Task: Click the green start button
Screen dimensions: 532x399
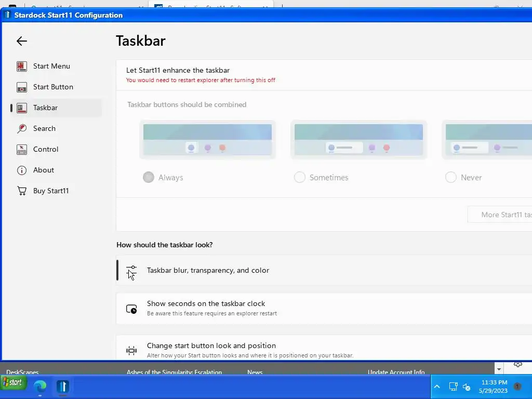Action: click(x=13, y=383)
